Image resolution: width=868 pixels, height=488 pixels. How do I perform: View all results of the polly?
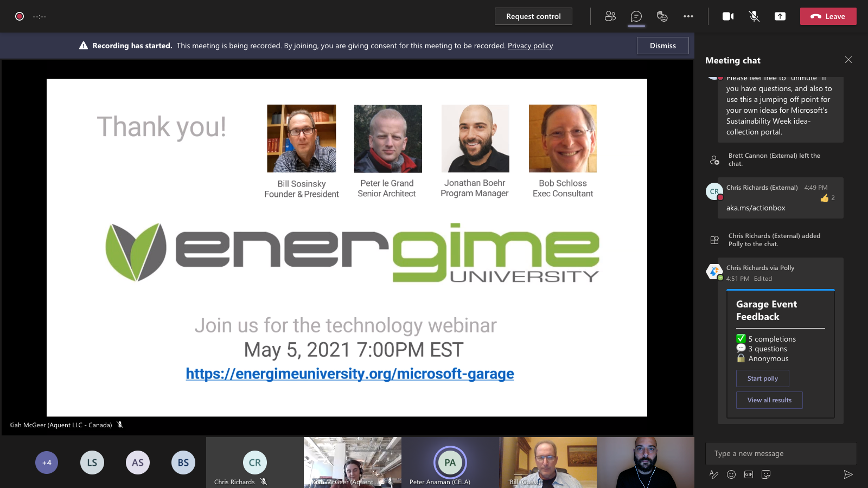click(x=769, y=400)
